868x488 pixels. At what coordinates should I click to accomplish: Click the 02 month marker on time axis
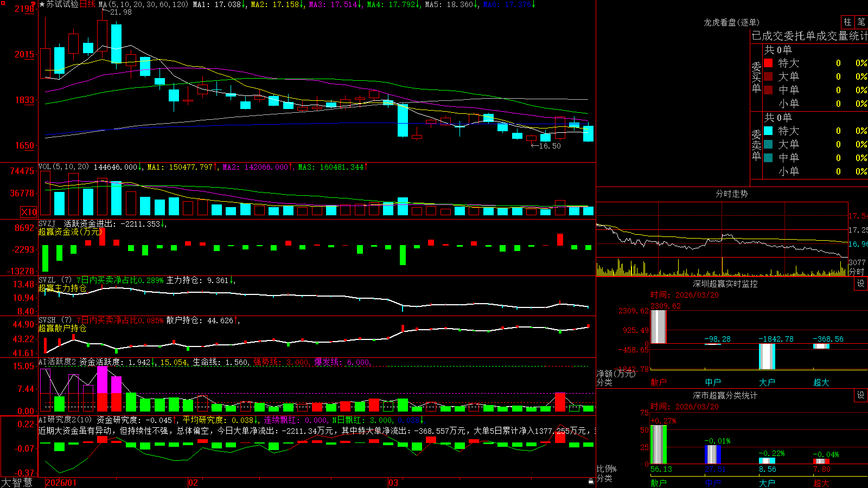pyautogui.click(x=193, y=483)
